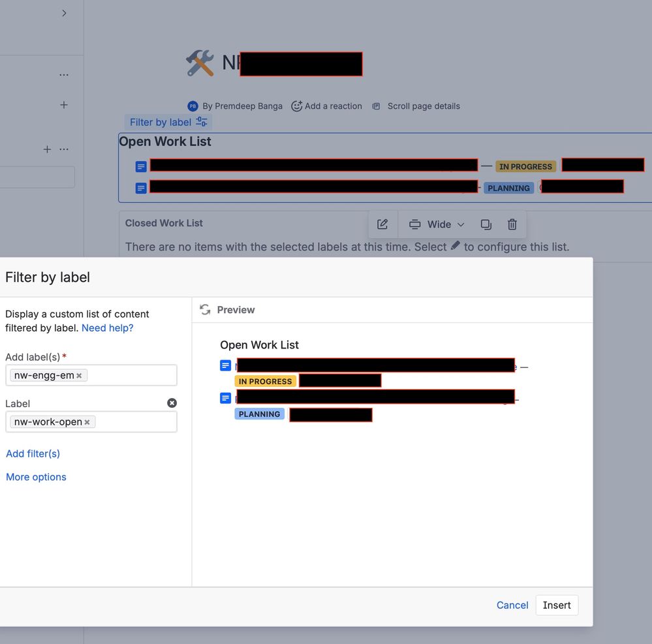Focus the Label filter input field

click(x=91, y=422)
